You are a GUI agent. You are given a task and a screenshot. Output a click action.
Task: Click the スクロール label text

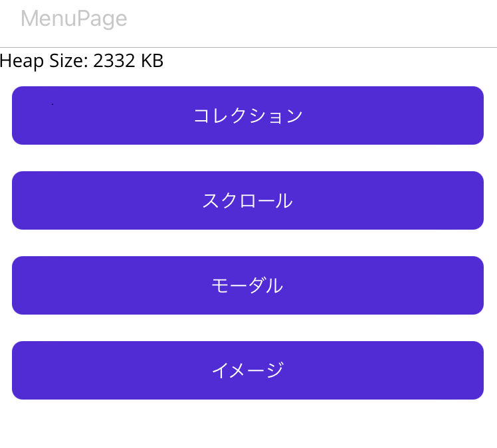pyautogui.click(x=248, y=200)
